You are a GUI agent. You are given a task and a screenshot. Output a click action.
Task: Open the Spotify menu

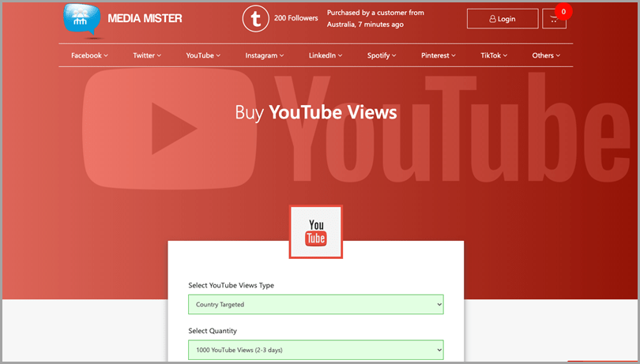click(382, 55)
